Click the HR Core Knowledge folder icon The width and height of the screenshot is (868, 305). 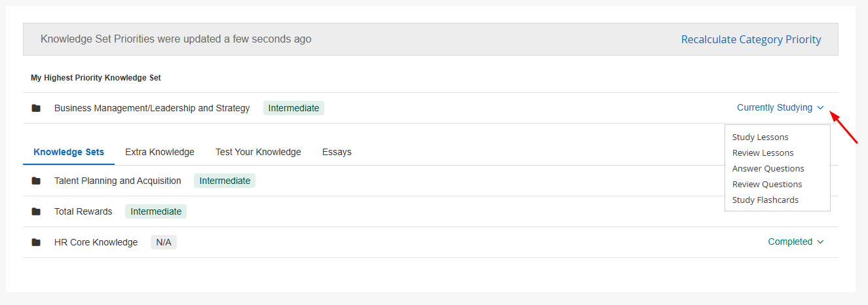tap(36, 242)
